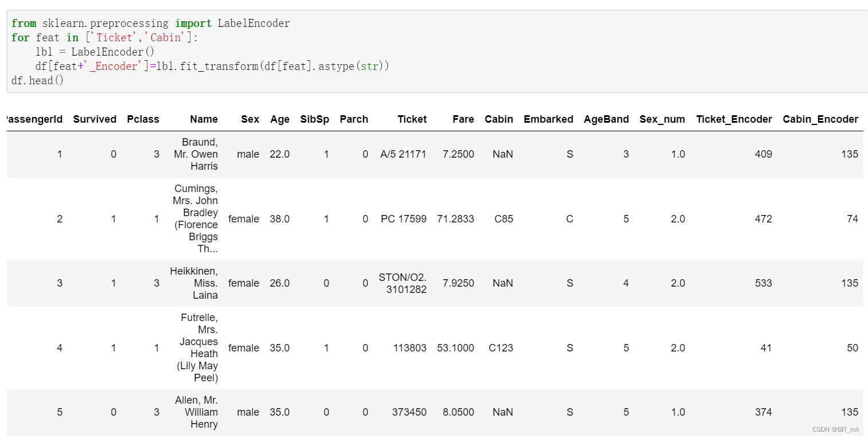Select the Ticket column header
Image resolution: width=868 pixels, height=438 pixels.
pyautogui.click(x=412, y=119)
